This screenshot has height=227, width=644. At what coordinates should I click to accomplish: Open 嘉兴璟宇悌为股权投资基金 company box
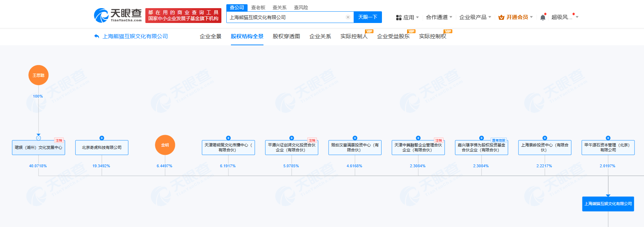tap(482, 147)
